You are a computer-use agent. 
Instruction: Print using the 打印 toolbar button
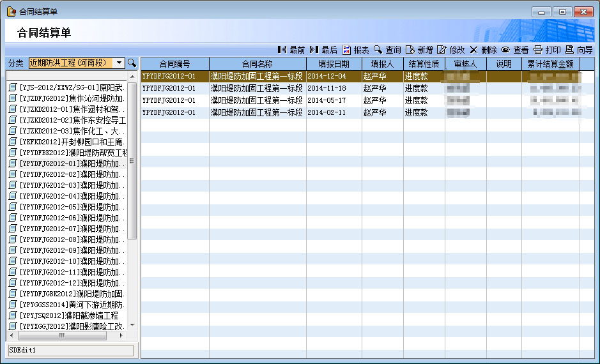[547, 50]
